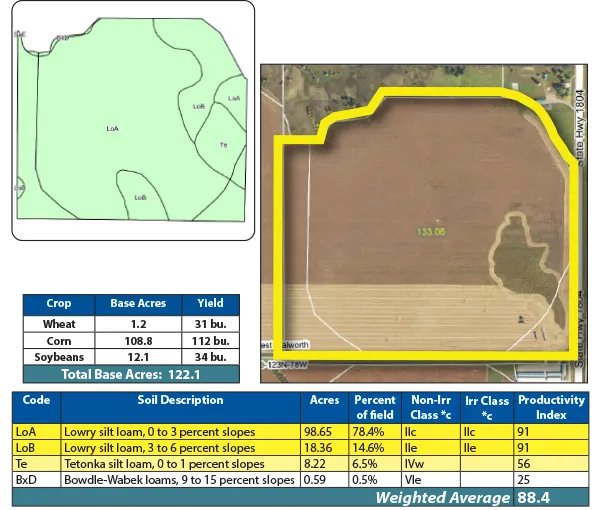Image resolution: width=602 pixels, height=510 pixels.
Task: Select the large LoA region on the soil map
Action: point(112,128)
